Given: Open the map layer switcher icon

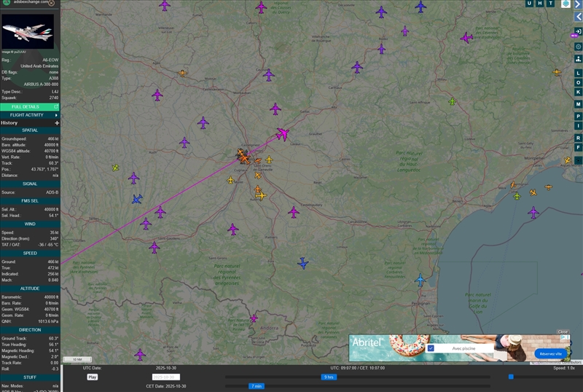Looking at the screenshot, I should coord(566,4).
